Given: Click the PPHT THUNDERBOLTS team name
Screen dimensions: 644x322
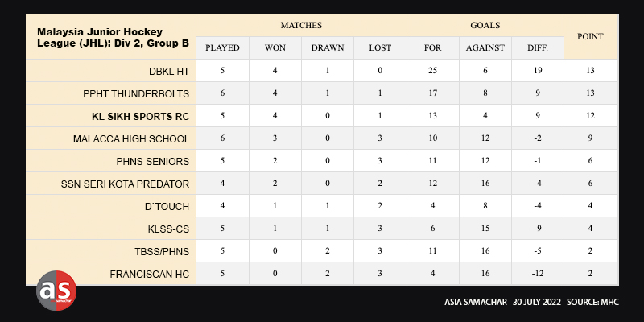Looking at the screenshot, I should (141, 93).
